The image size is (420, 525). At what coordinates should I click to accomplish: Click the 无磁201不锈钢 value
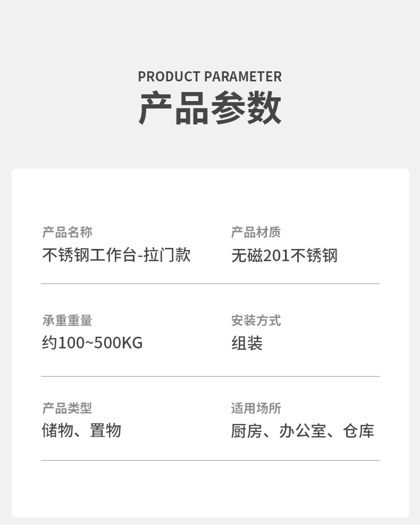point(284,255)
